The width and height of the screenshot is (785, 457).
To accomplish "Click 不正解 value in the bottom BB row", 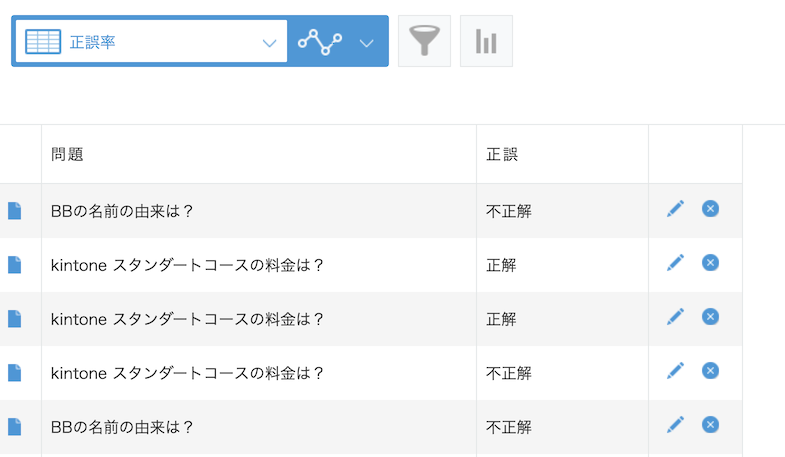I will [509, 427].
